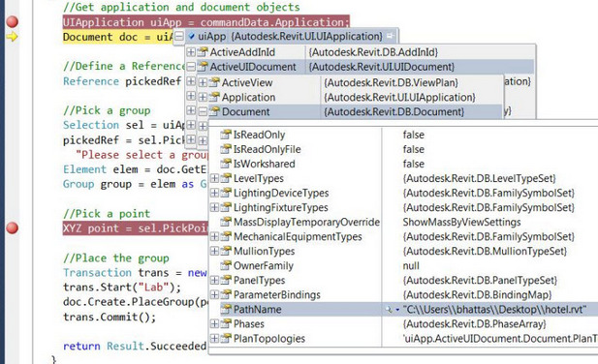Click the property icon next to MechanicalEquipmentTypes

226,236
